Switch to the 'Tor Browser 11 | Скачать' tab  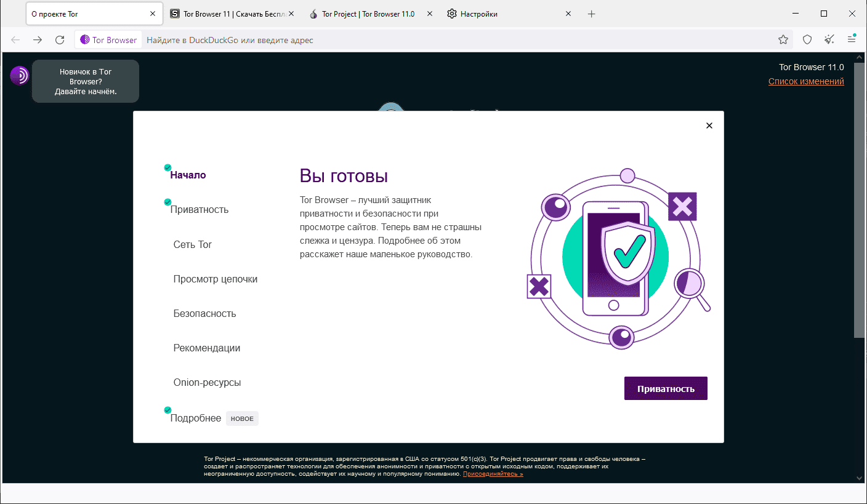233,14
